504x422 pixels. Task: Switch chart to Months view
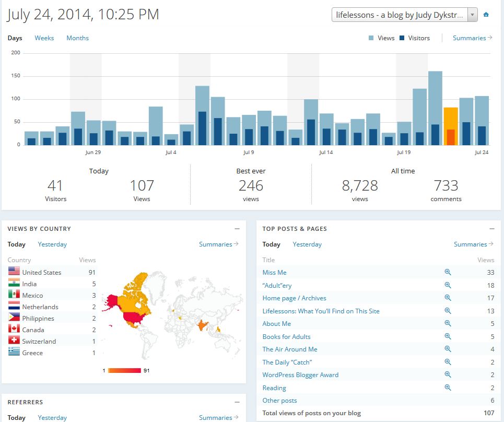77,38
